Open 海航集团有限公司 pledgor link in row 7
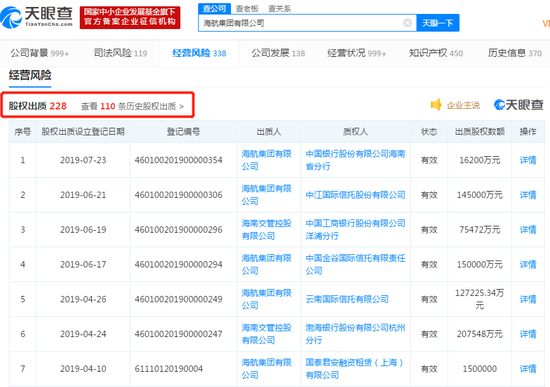The width and height of the screenshot is (550, 387). pyautogui.click(x=266, y=368)
